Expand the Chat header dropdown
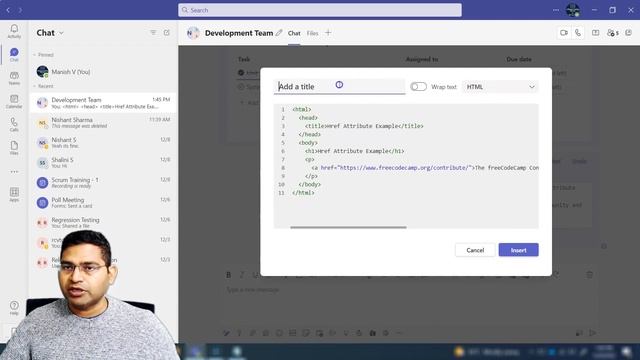640x360 pixels. click(x=61, y=33)
